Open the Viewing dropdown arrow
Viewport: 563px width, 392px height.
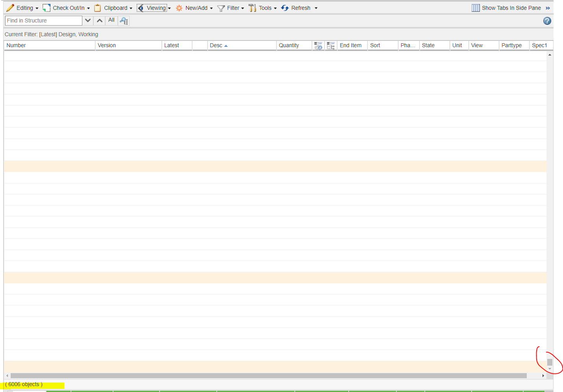coord(169,7)
